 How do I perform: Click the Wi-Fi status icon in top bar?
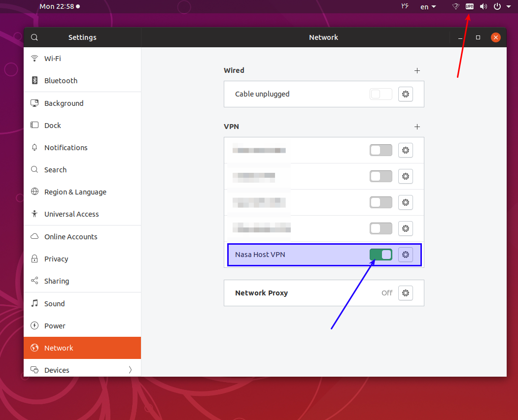(x=456, y=6)
